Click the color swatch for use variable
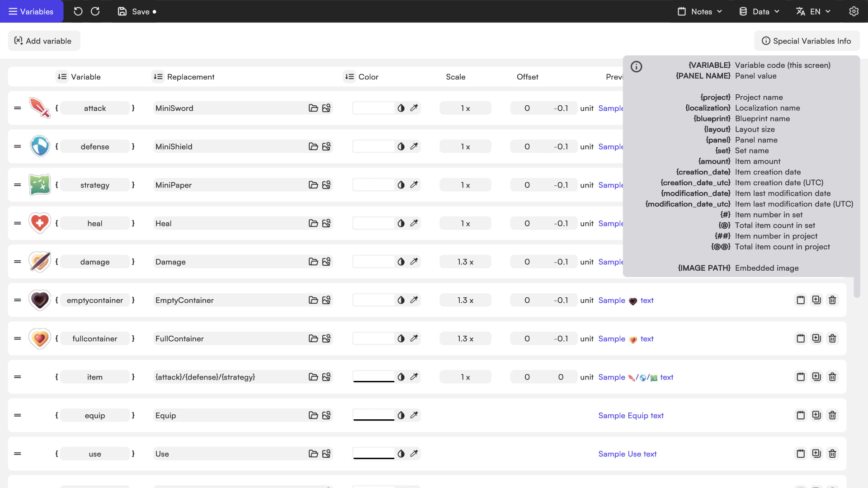Viewport: 868px width, 488px height. tap(373, 454)
